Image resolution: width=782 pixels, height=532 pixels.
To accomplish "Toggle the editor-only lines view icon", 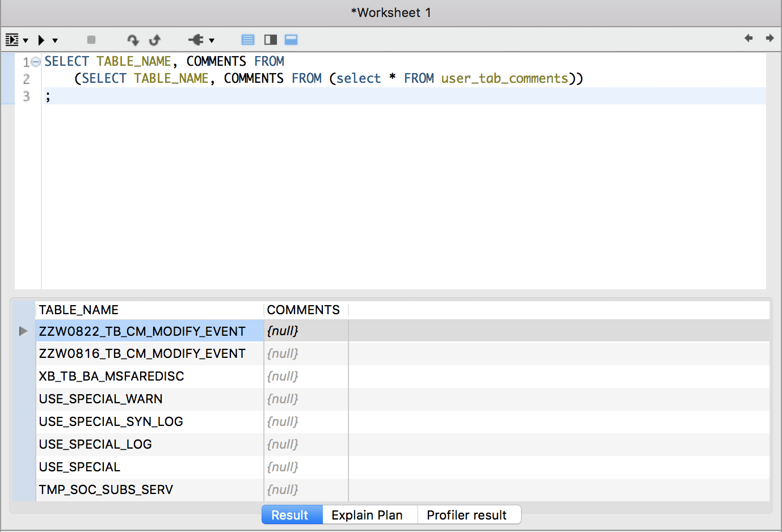I will tap(248, 40).
